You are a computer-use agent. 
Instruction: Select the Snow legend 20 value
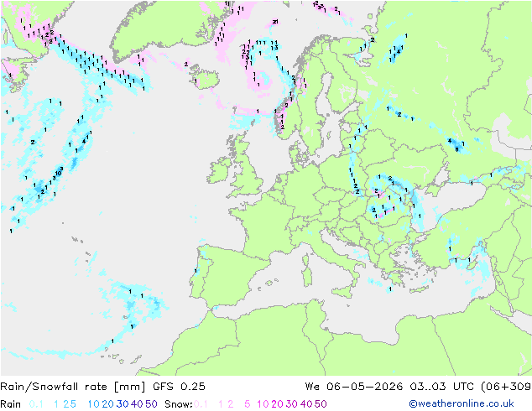pos(277,404)
